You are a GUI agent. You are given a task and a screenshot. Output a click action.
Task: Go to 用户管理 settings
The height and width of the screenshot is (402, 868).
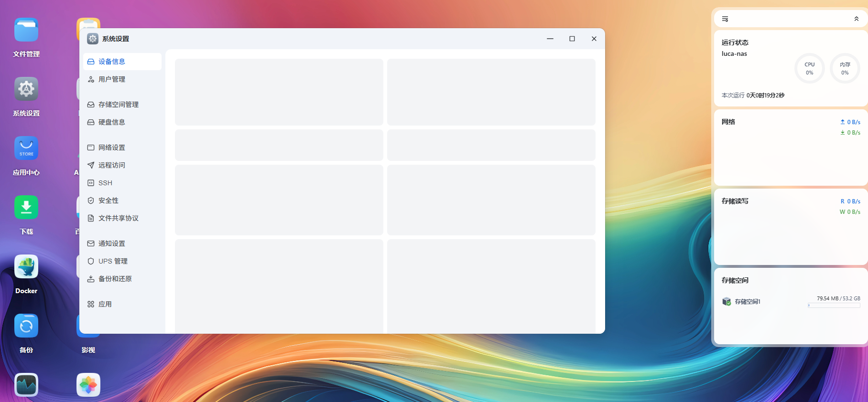coord(122,79)
